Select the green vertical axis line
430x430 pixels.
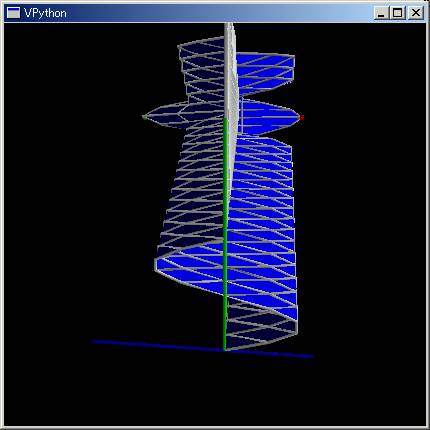[x=225, y=233]
